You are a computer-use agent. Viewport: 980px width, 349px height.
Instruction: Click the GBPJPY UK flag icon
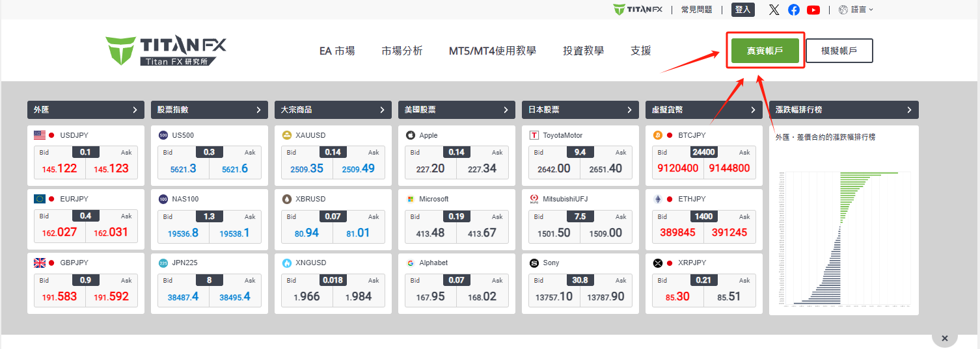point(40,263)
